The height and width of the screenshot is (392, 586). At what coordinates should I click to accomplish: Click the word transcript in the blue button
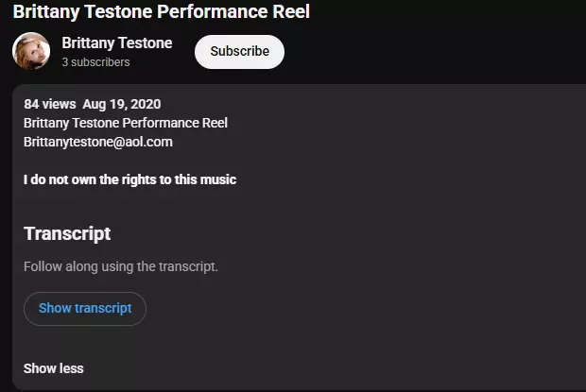(103, 308)
